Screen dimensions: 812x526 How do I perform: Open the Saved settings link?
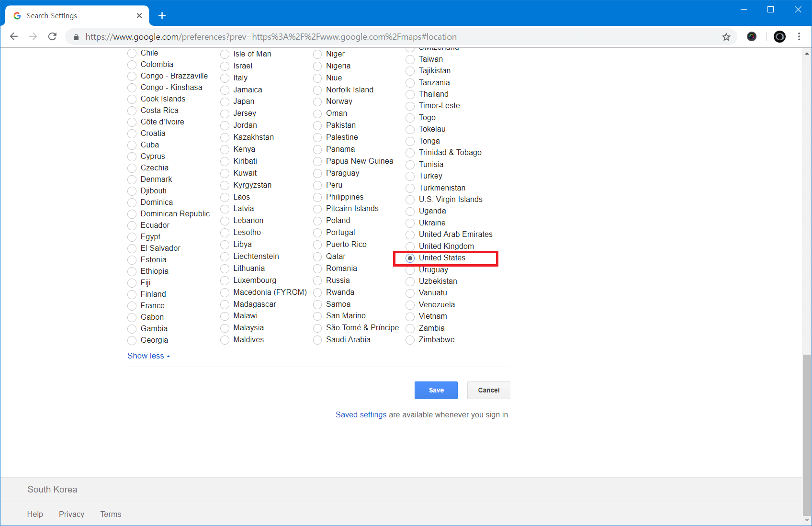click(361, 414)
